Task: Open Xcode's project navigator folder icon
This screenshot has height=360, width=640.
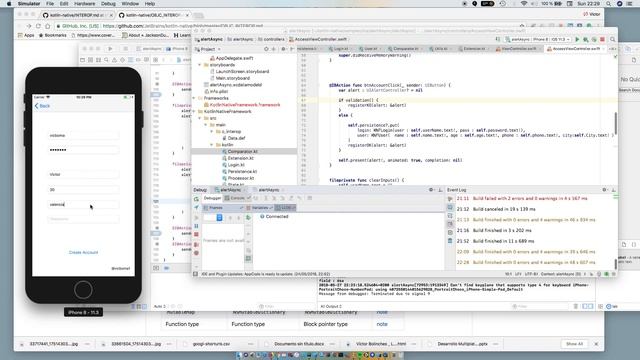Action: [x=83, y=60]
